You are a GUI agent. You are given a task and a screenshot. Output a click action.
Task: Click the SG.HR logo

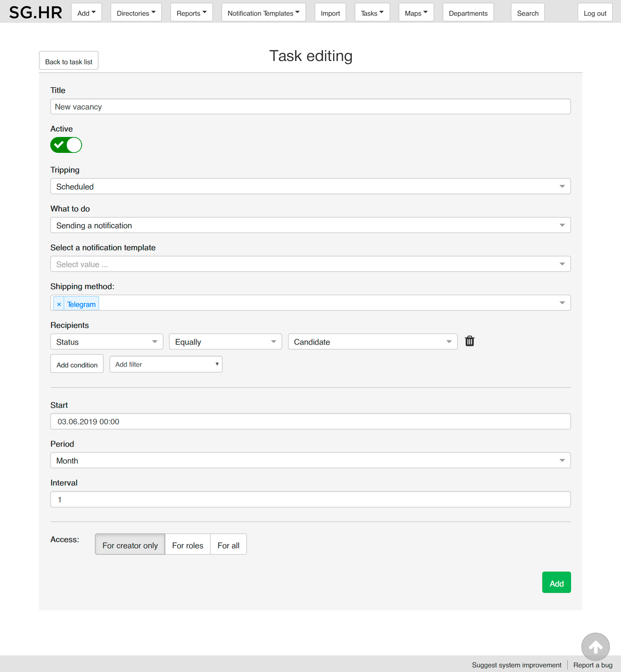(35, 13)
